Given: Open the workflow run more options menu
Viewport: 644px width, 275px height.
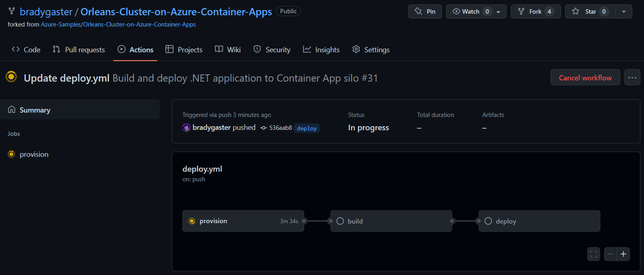Looking at the screenshot, I should click(x=632, y=78).
